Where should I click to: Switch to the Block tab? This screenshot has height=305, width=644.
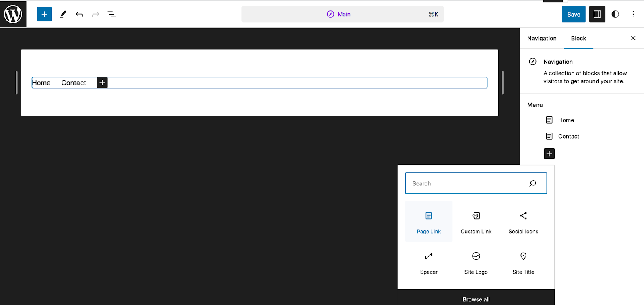tap(578, 38)
